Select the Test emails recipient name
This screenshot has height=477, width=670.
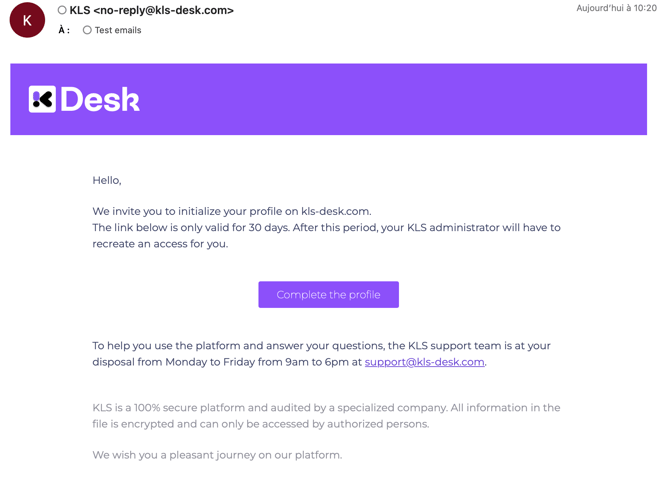pos(118,30)
